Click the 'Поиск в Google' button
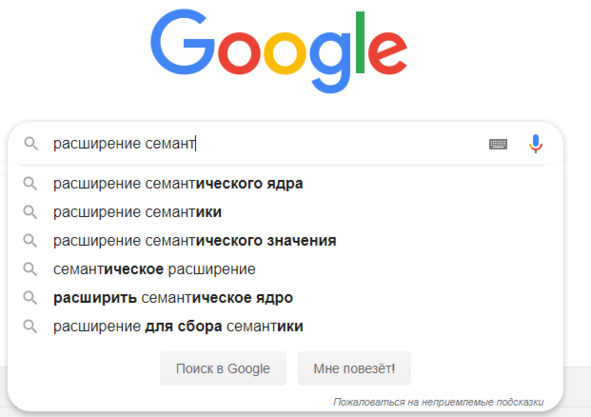The width and height of the screenshot is (591, 417). point(223,368)
